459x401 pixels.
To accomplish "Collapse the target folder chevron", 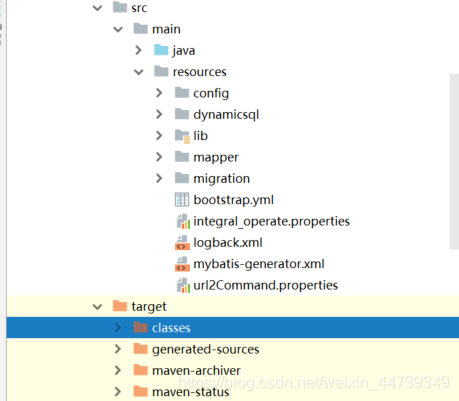I will (x=97, y=306).
